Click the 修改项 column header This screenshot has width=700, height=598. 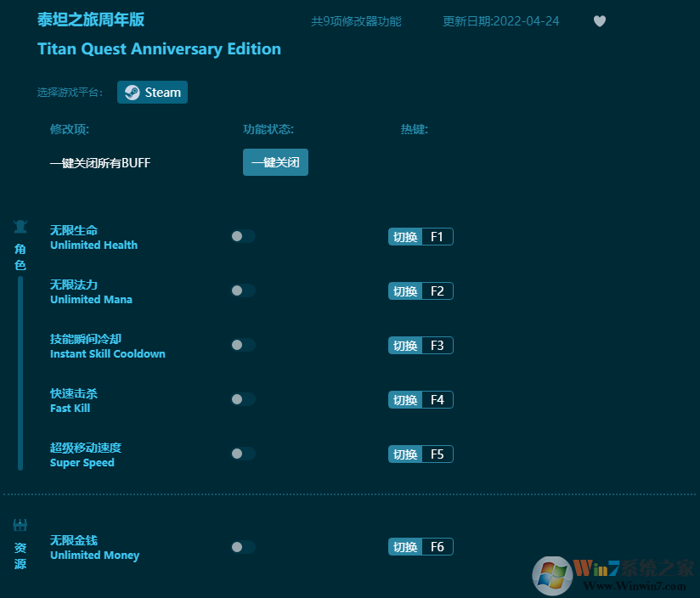click(69, 129)
